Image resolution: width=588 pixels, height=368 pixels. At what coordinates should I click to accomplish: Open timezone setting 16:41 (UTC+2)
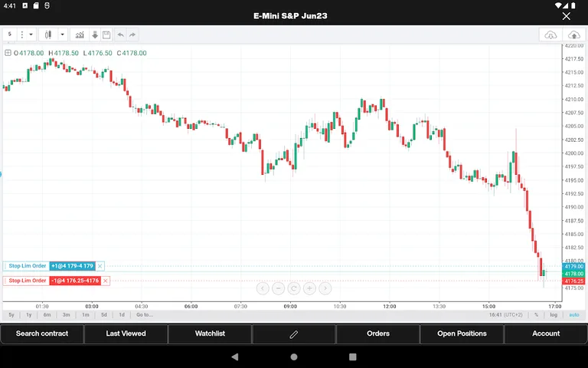click(505, 314)
